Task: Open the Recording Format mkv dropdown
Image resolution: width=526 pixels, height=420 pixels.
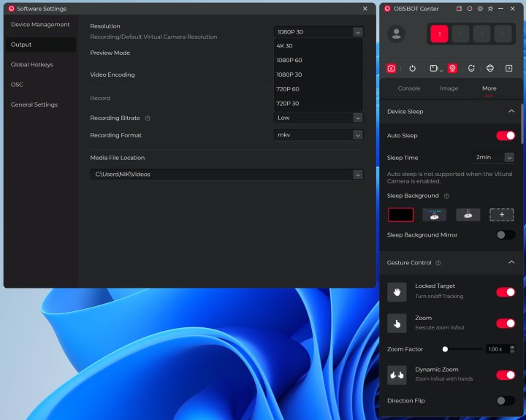Action: pos(318,135)
